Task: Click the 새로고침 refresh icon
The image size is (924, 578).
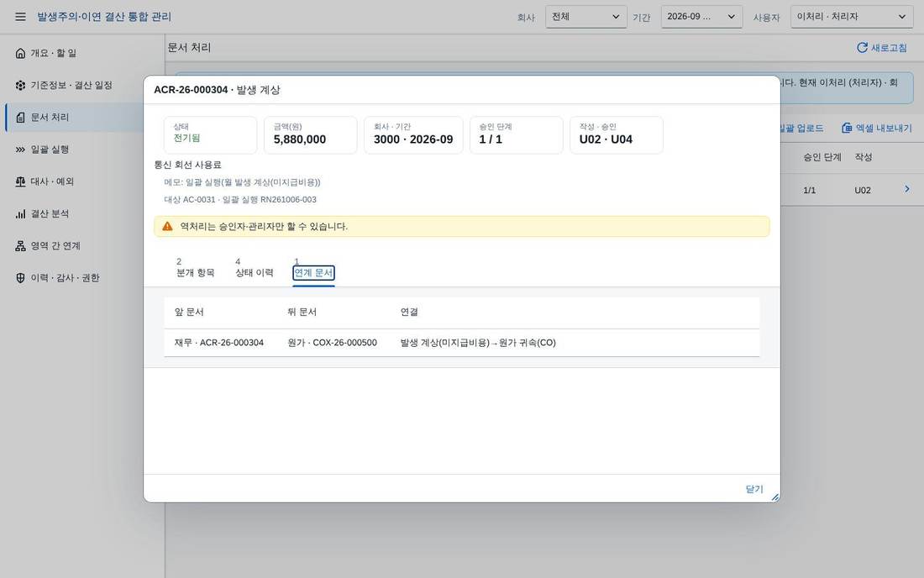Action: click(862, 48)
